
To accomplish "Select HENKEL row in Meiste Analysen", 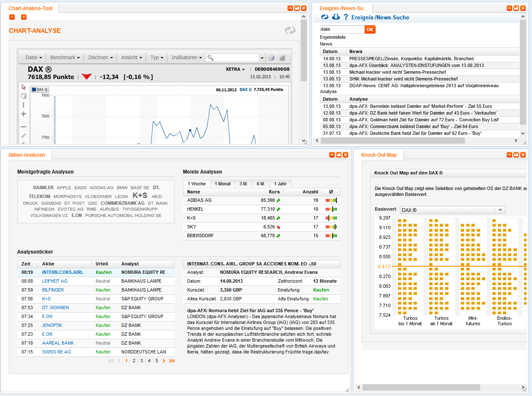I will pos(261,209).
